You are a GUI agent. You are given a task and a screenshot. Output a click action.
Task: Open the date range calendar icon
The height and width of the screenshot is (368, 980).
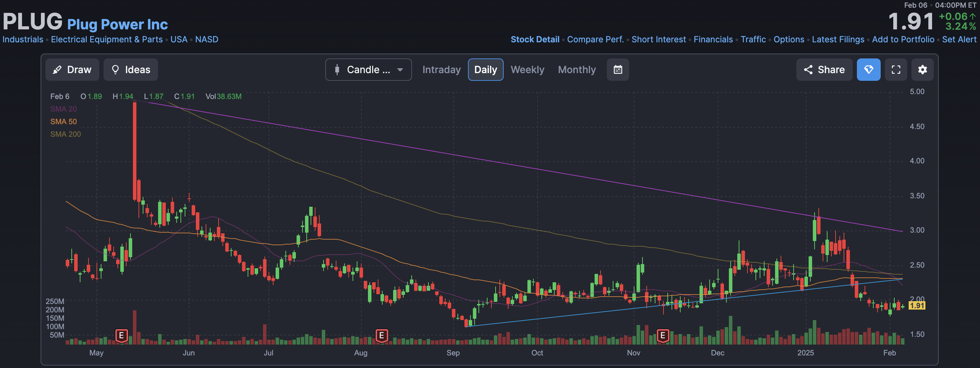(618, 70)
